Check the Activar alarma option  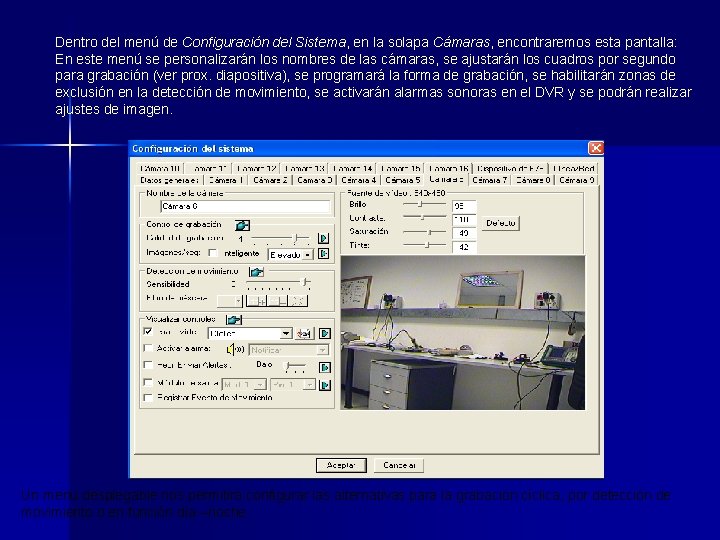coord(148,349)
